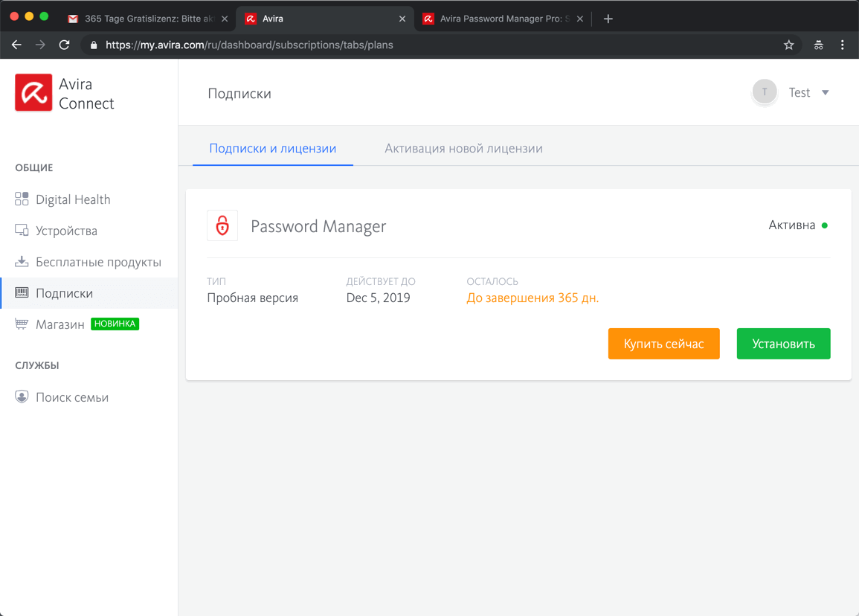Select the Avira browser tab
Viewport: 859px width, 616px height.
[x=324, y=19]
